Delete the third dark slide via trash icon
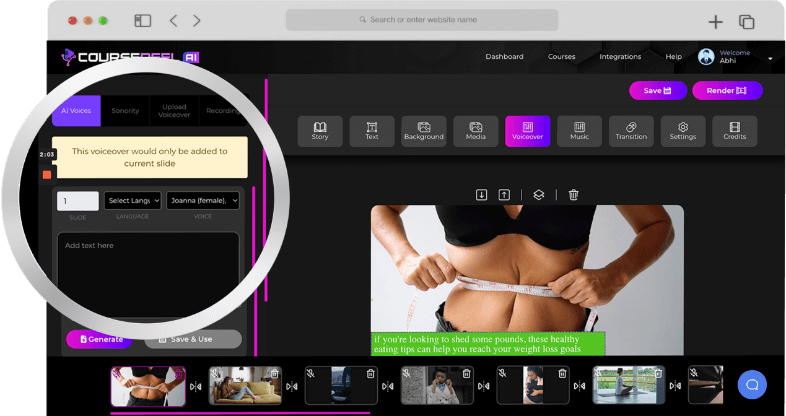This screenshot has height=416, width=786. point(370,373)
